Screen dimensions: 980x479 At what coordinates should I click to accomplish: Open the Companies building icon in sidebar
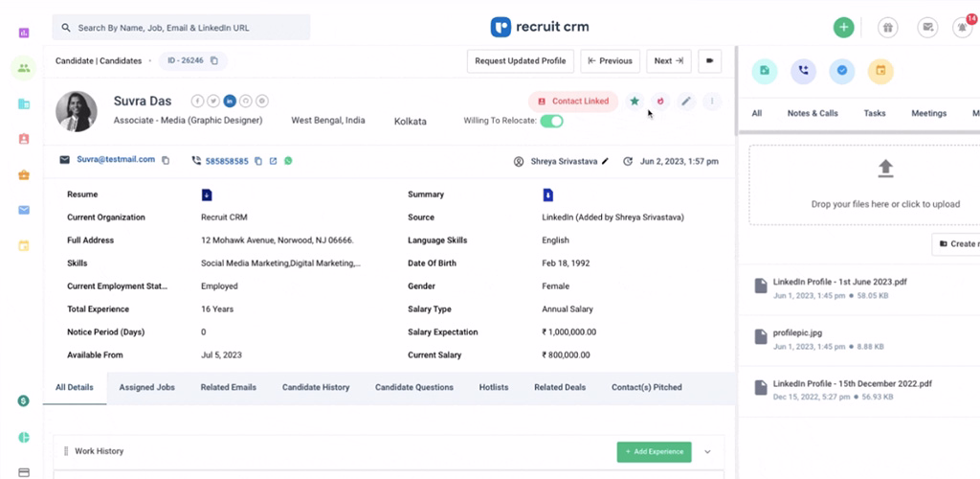[24, 103]
